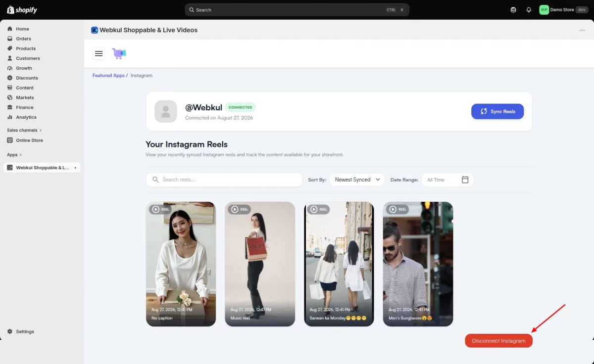Open the three-dot app options menu
Image resolution: width=594 pixels, height=364 pixels.
582,30
